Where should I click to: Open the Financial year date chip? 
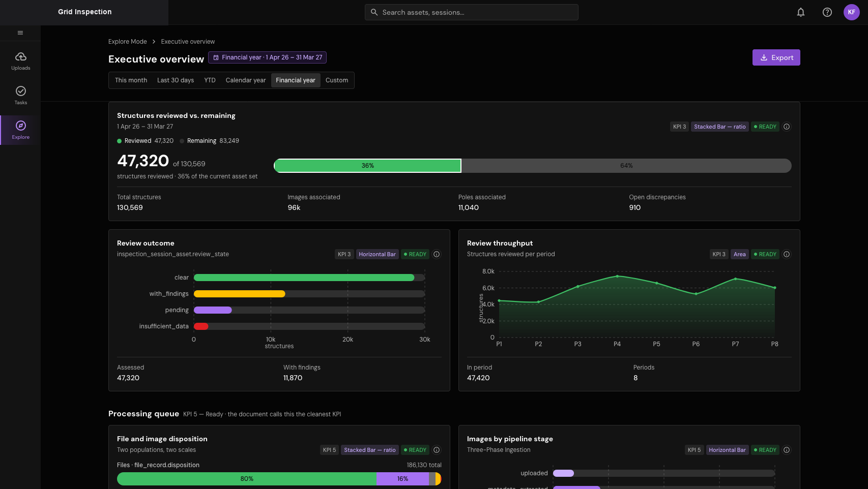267,57
